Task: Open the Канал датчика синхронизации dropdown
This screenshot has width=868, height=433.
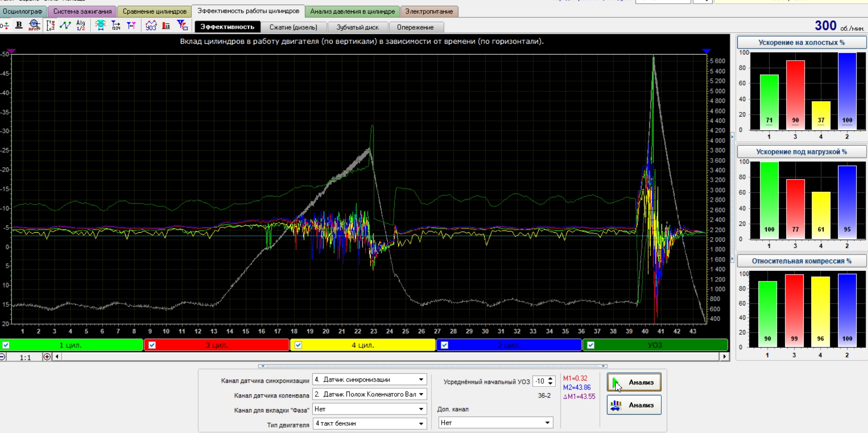Action: [x=421, y=380]
